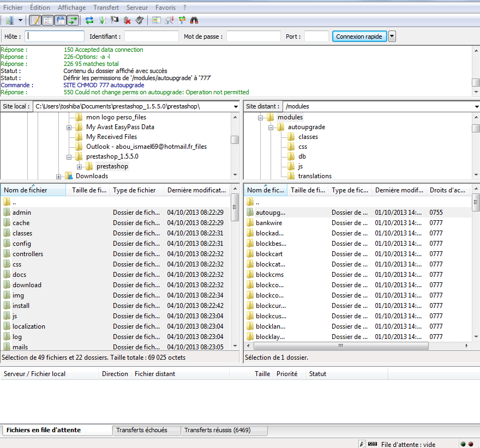Open the quick connect history dropdown
This screenshot has height=448, width=480.
pos(392,37)
